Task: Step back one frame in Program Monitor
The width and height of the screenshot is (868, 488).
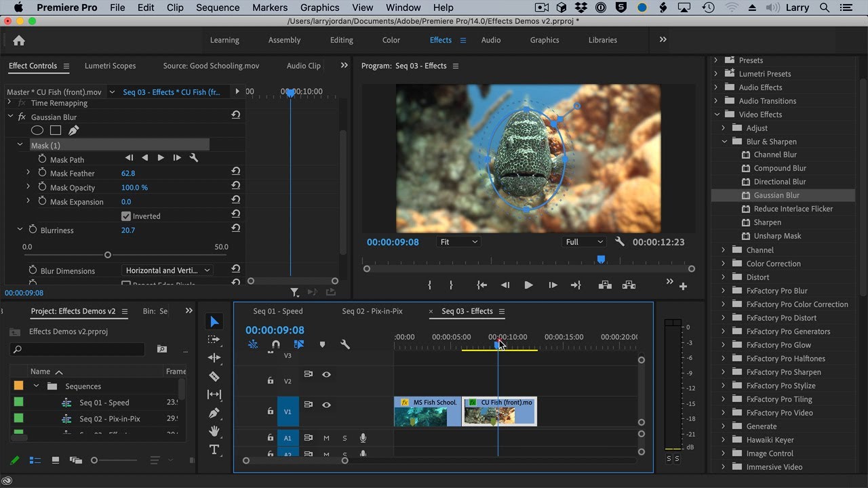Action: coord(505,285)
